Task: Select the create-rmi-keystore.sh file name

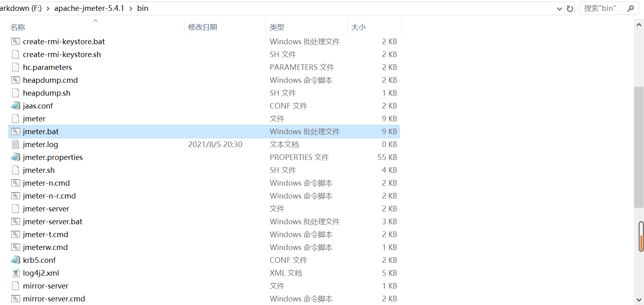Action: point(62,54)
